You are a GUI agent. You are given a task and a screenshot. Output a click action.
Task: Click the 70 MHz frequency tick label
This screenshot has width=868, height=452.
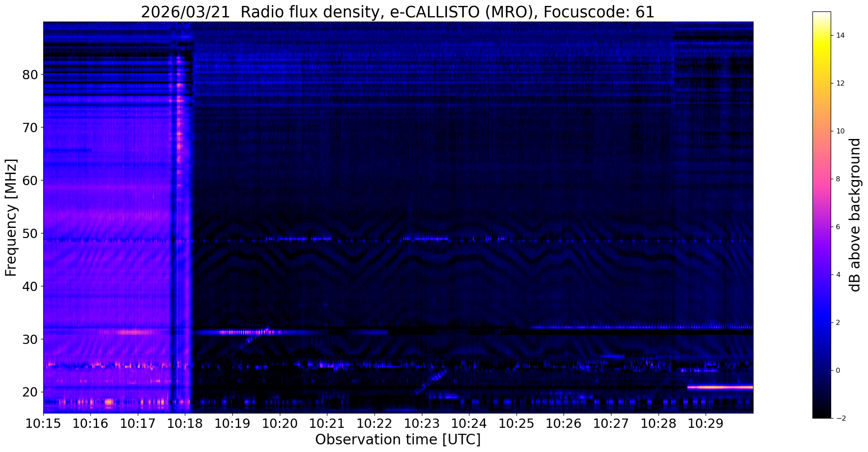click(30, 128)
